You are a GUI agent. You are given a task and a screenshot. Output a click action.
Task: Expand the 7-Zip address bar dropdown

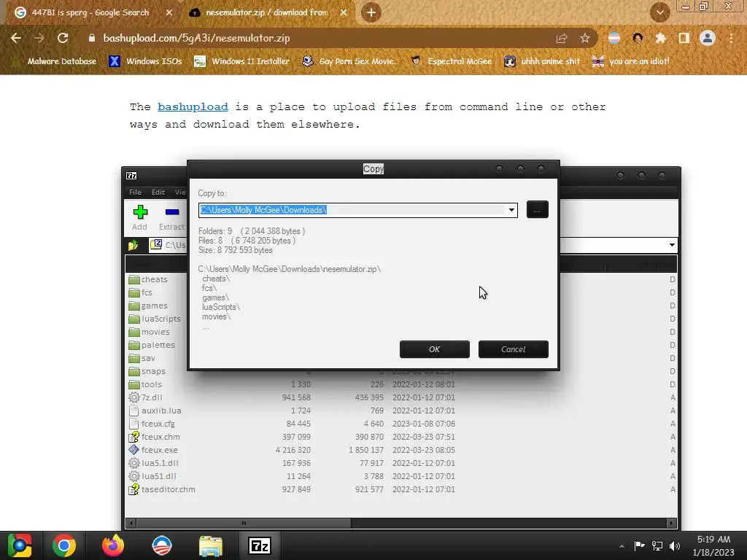(672, 245)
